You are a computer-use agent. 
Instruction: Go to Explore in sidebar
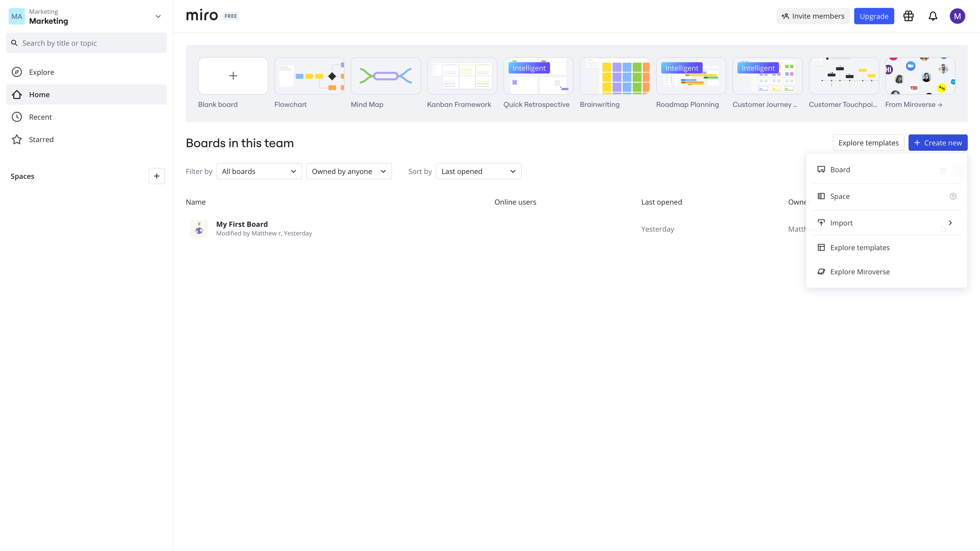(x=86, y=72)
